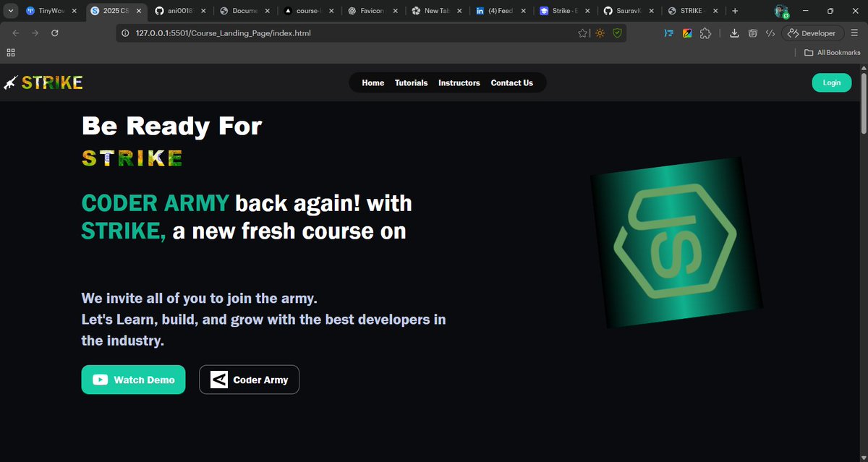Open the browser profile avatar

coord(781,11)
